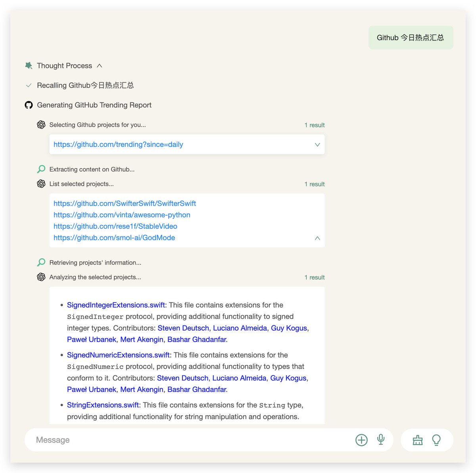Click the plus icon in the message bar
The height and width of the screenshot is (473, 476).
pyautogui.click(x=361, y=440)
